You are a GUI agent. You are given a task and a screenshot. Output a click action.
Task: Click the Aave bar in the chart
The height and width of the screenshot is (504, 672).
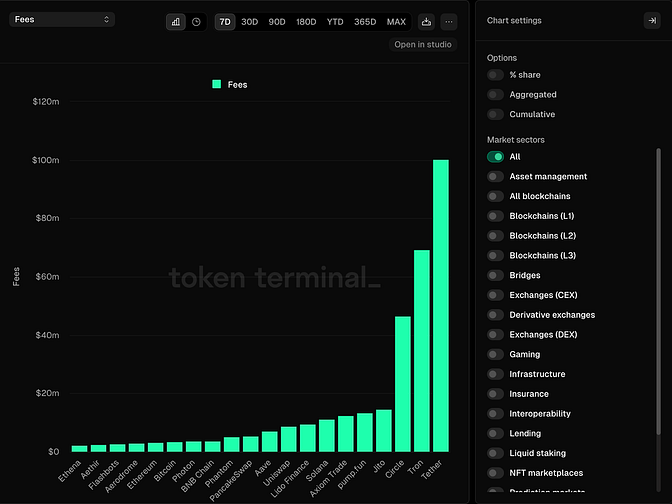270,441
